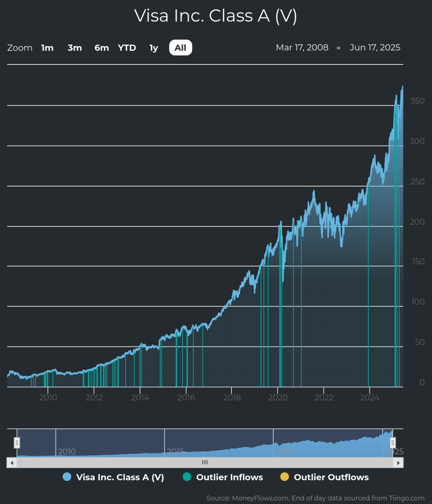Screen dimensions: 432x504
Task: Click the 250 y-axis label
Action: [417, 181]
